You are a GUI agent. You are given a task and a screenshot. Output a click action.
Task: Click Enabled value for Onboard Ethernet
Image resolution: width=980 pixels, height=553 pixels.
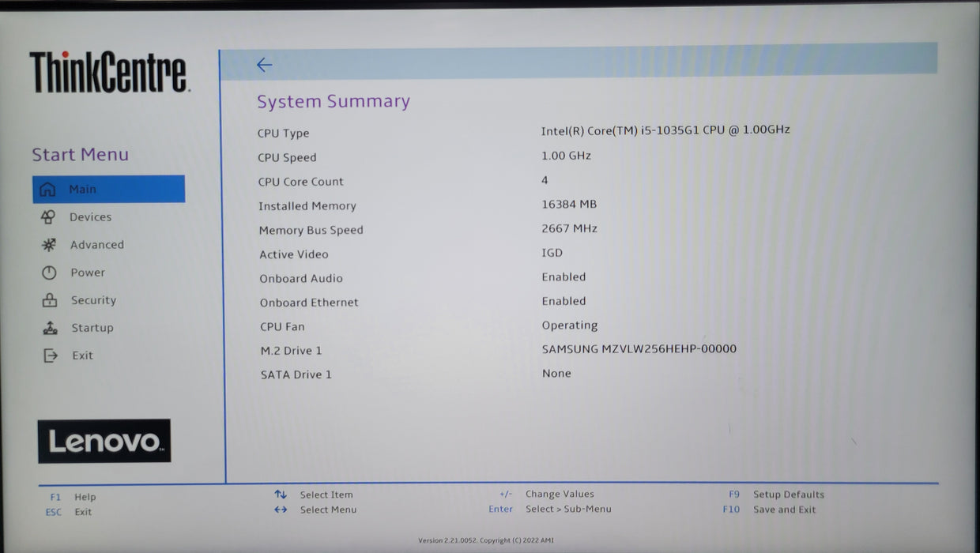coord(563,301)
